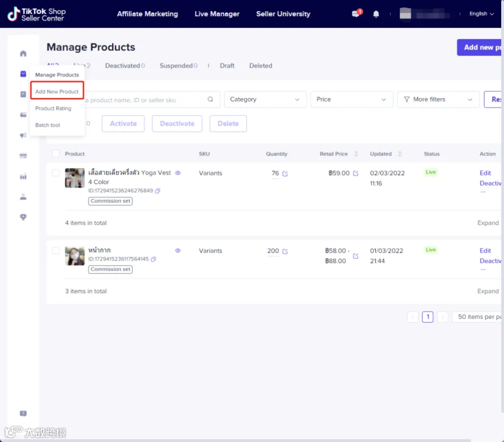Click the Deactivate batch button

tap(177, 123)
